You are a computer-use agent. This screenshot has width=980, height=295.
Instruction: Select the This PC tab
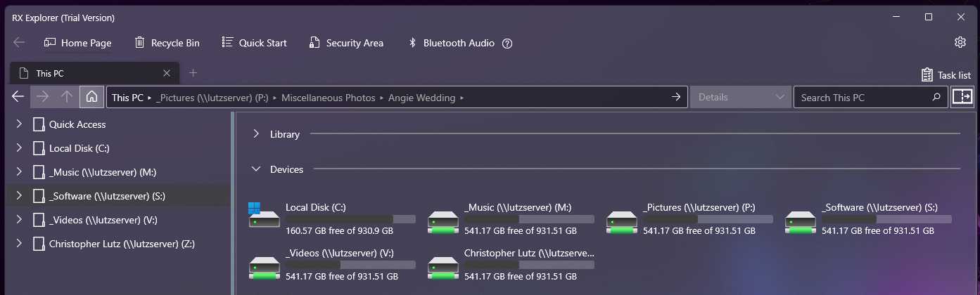(94, 73)
